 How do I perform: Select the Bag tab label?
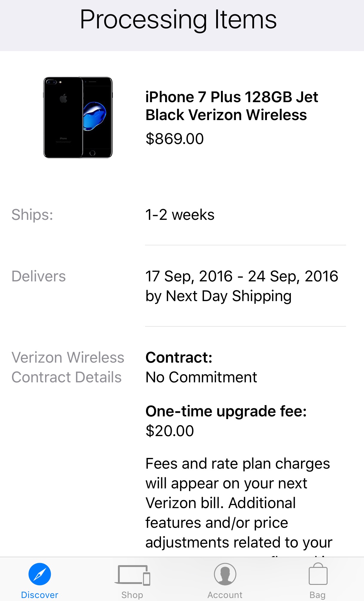pos(318,595)
